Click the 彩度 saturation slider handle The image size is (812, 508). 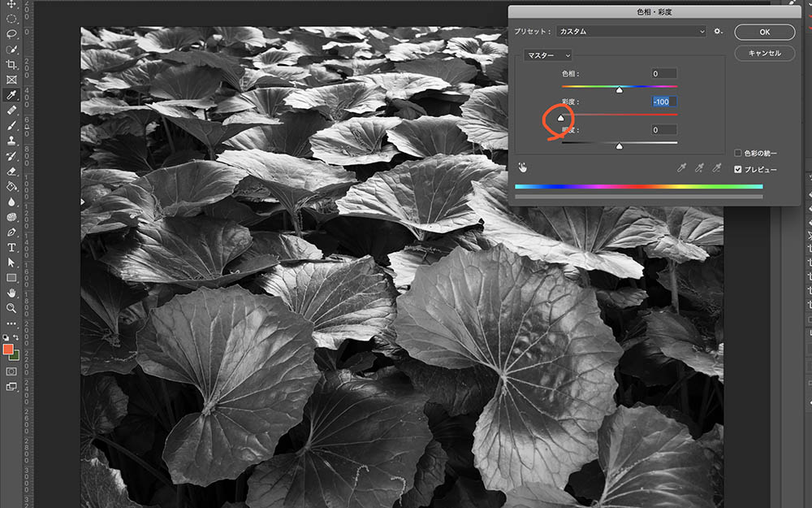[561, 119]
